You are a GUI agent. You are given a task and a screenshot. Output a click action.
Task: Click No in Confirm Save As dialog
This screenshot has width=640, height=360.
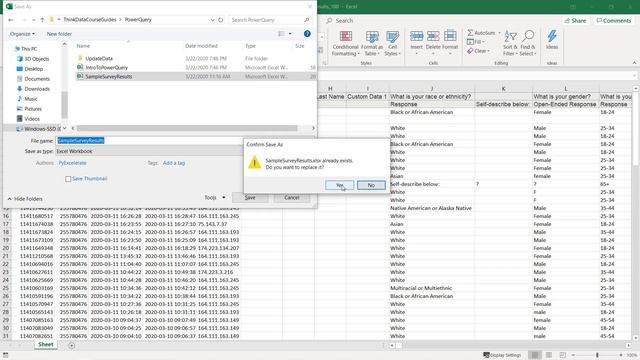pyautogui.click(x=371, y=185)
